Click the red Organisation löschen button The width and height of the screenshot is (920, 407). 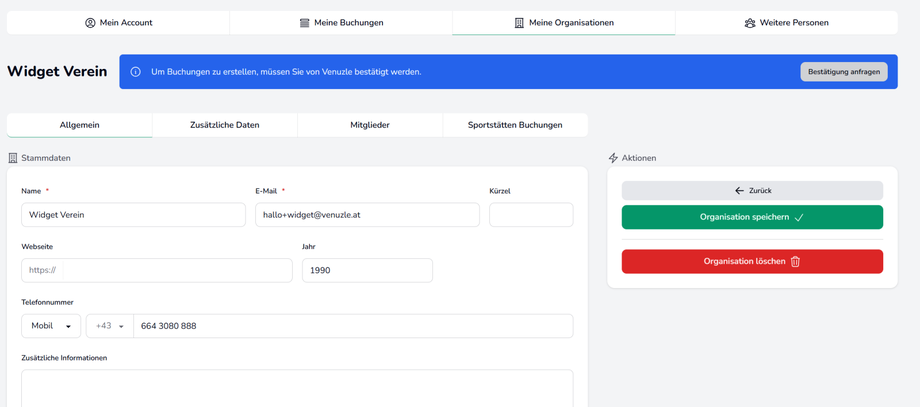click(752, 262)
